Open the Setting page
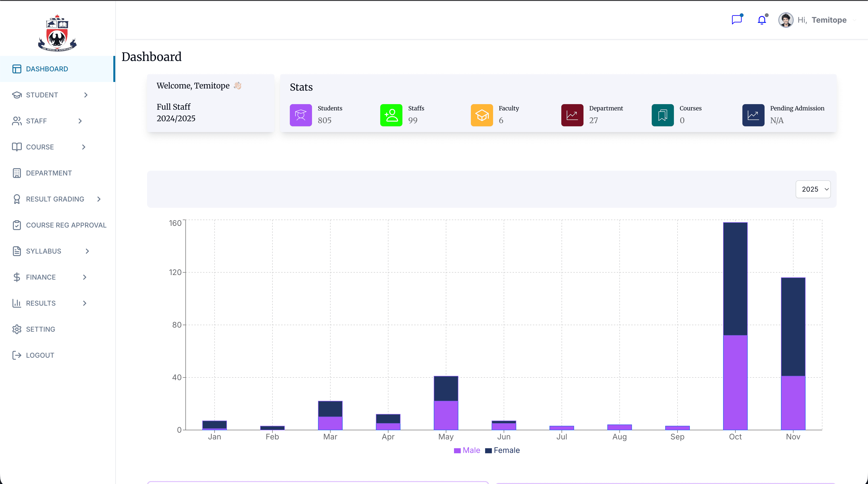The height and width of the screenshot is (484, 868). click(40, 329)
